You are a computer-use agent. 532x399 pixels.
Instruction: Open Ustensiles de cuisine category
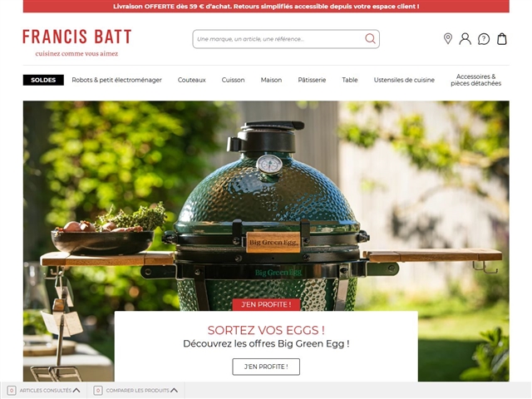pyautogui.click(x=404, y=80)
